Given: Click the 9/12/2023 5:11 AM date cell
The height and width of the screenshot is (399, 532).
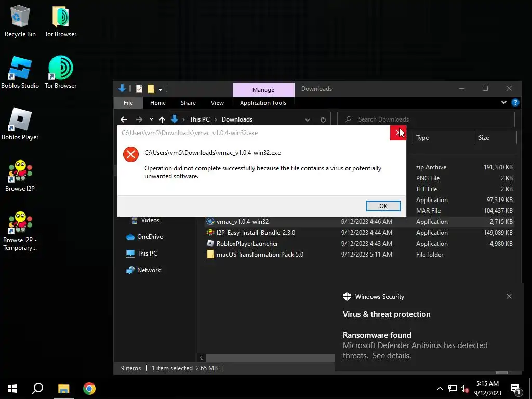Looking at the screenshot, I should [366, 254].
